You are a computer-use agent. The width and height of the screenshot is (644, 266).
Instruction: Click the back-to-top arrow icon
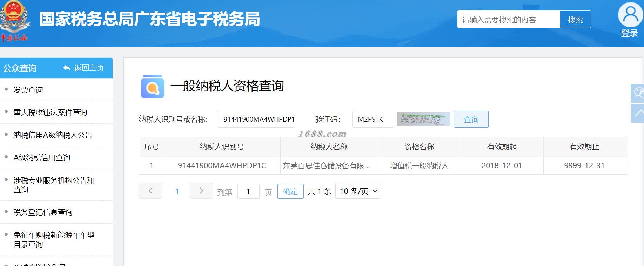click(638, 113)
